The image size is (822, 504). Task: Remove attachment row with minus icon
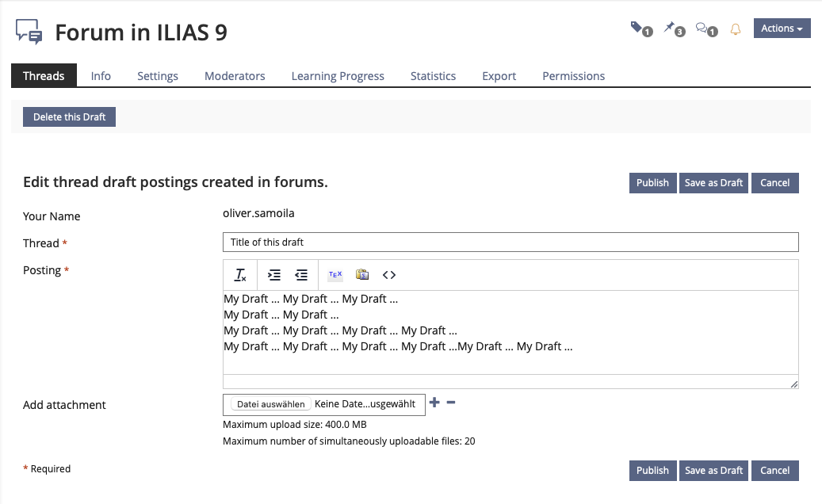(x=451, y=403)
